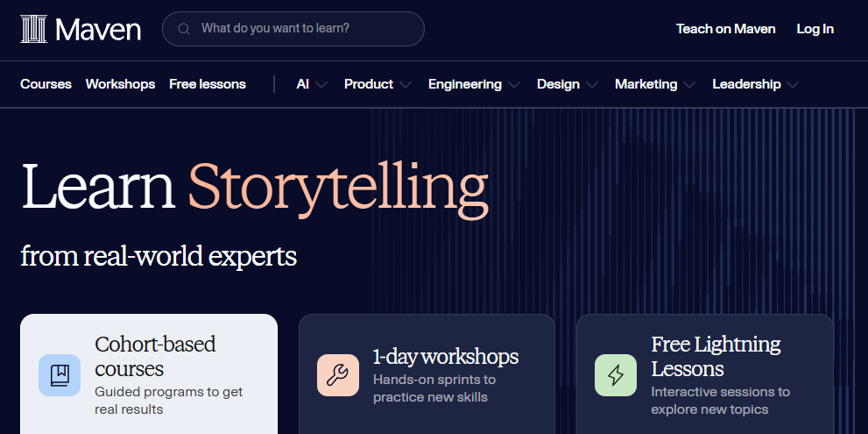Go to the Courses nav item
This screenshot has width=868, height=434.
point(46,84)
